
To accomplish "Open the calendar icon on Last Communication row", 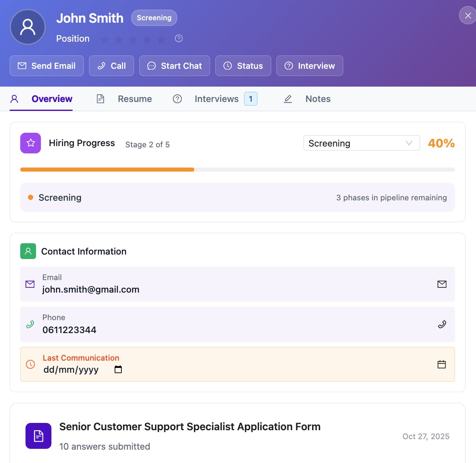I will [x=442, y=364].
